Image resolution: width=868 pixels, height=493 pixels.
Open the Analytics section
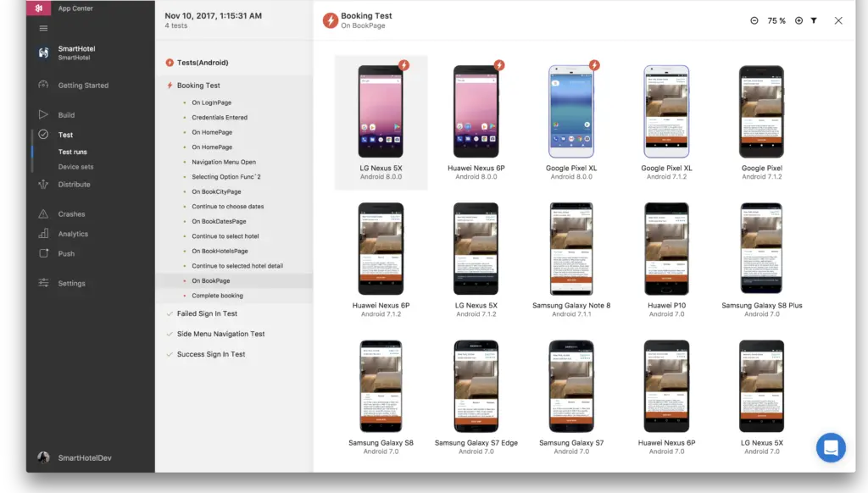click(x=73, y=234)
